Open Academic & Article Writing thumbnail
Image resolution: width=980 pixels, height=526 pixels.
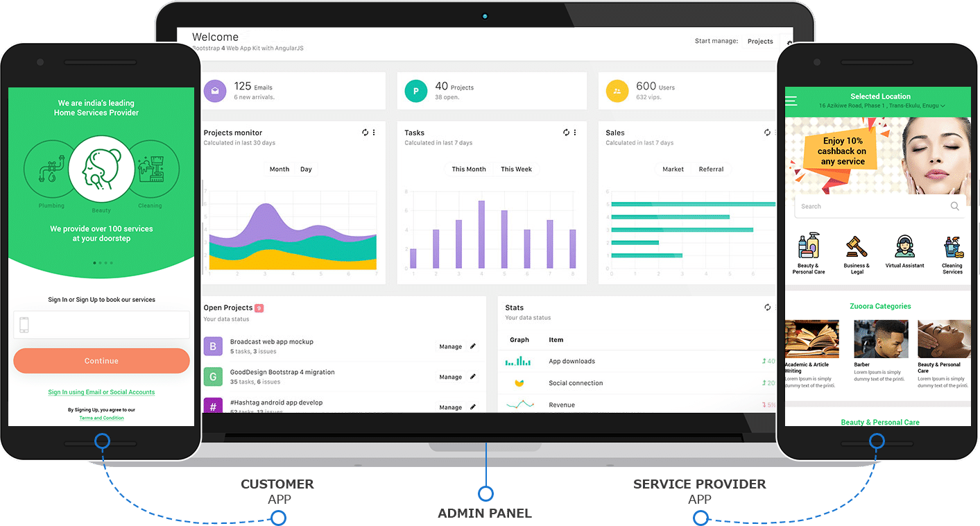[x=811, y=339]
